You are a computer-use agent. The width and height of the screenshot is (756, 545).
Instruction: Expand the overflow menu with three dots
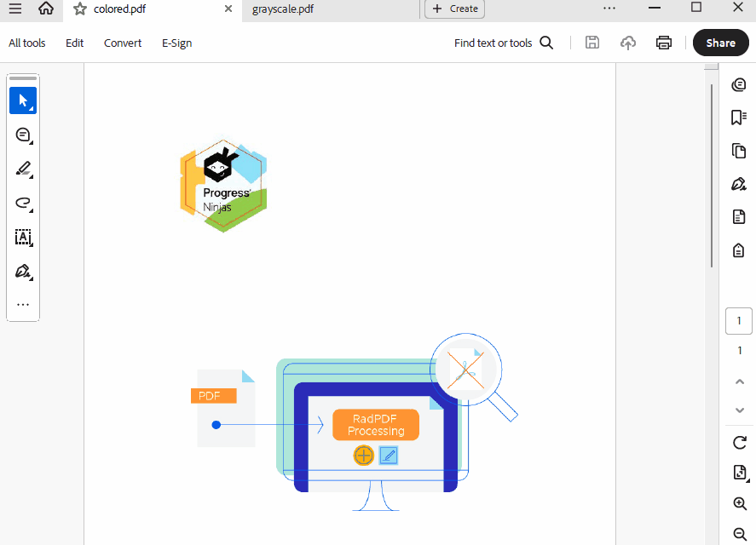click(x=609, y=8)
